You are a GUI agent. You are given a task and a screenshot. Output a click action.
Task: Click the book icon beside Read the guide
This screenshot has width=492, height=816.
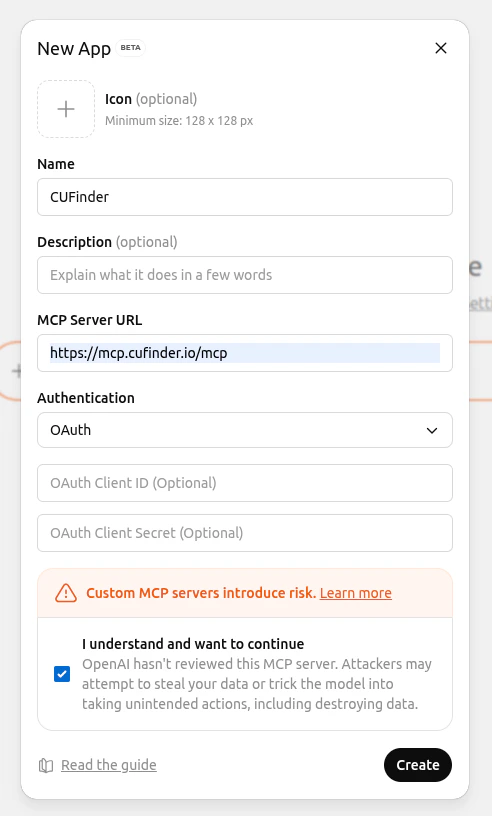point(46,766)
